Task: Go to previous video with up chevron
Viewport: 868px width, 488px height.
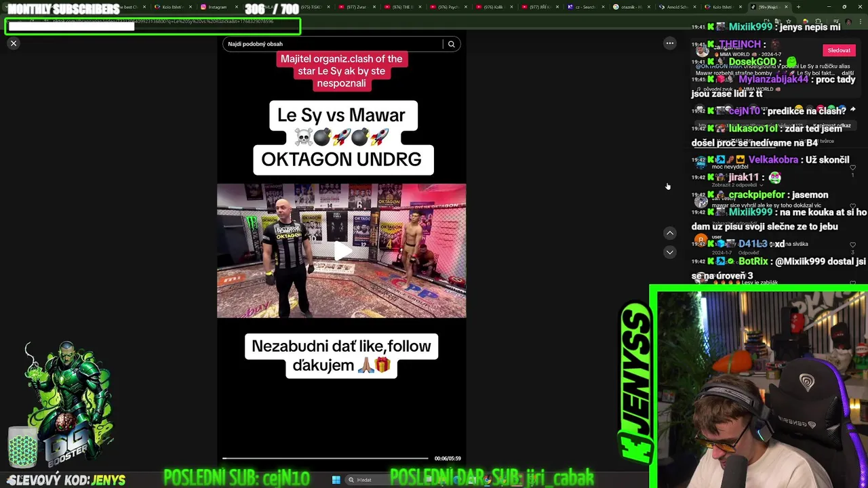Action: click(x=670, y=233)
